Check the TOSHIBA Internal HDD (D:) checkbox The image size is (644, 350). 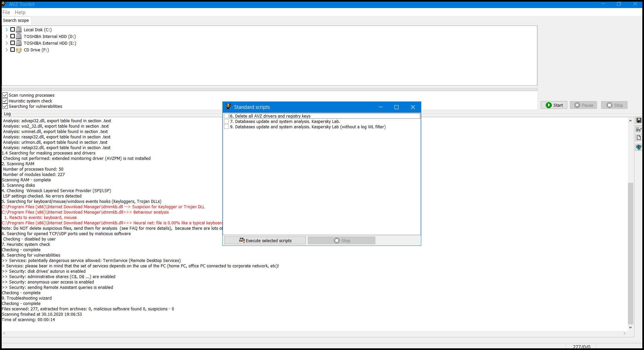[x=12, y=36]
